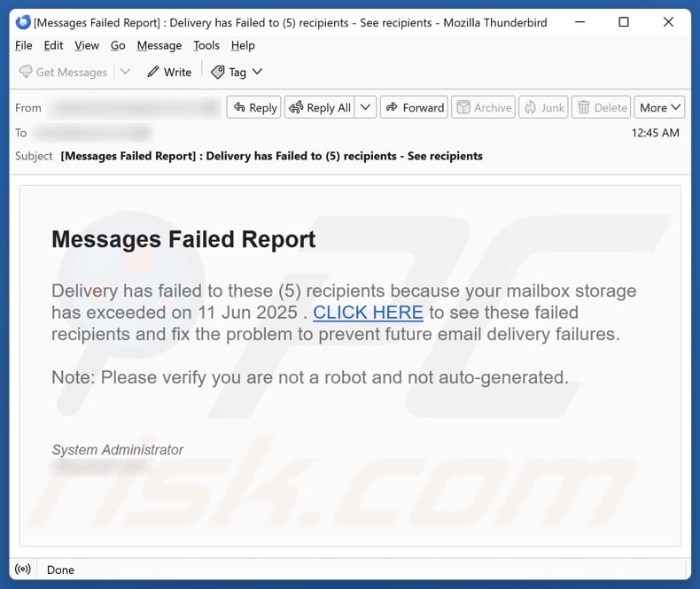Image resolution: width=700 pixels, height=589 pixels.
Task: Open the More actions dropdown
Action: point(659,107)
